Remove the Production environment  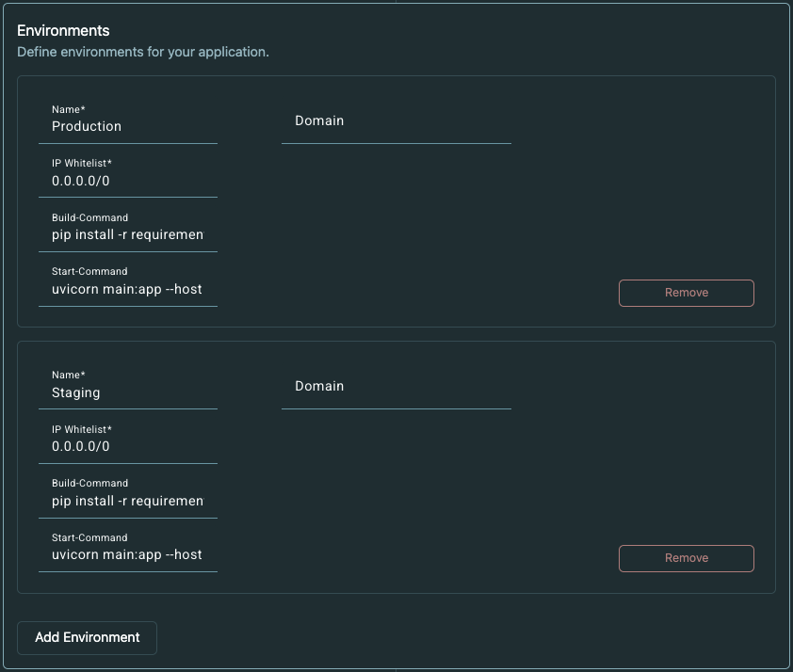[686, 293]
